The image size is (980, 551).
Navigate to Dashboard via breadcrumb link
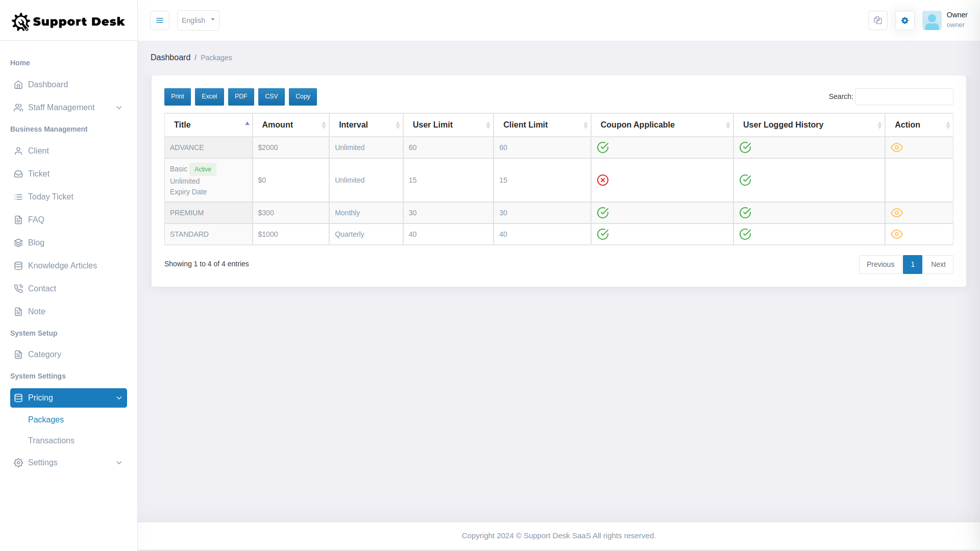pyautogui.click(x=170, y=57)
